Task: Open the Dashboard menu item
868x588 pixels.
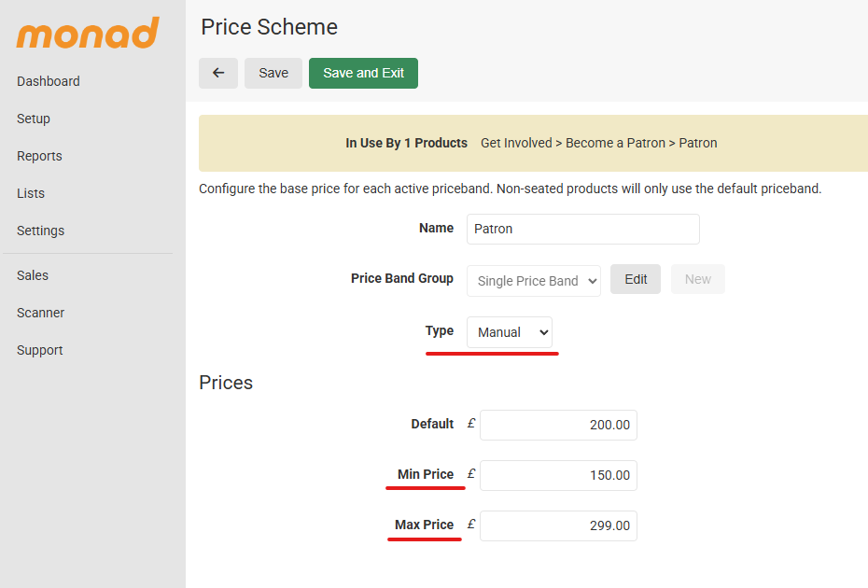Action: tap(49, 81)
